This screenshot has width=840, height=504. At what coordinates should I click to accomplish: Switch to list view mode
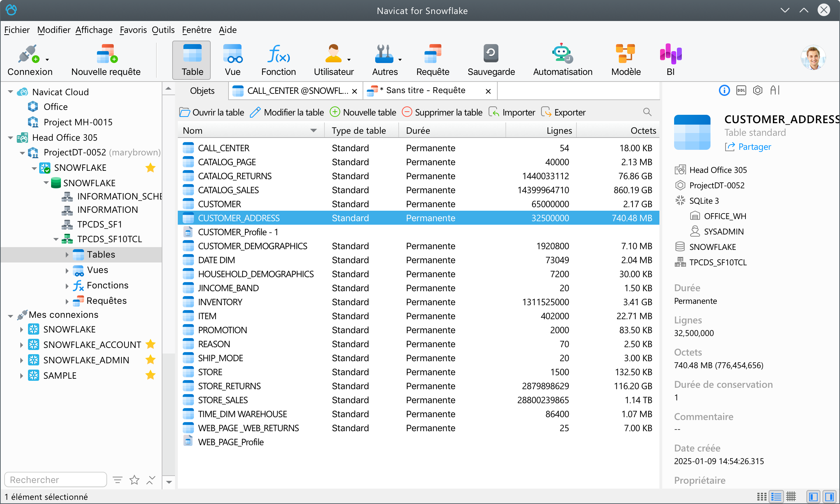click(776, 497)
